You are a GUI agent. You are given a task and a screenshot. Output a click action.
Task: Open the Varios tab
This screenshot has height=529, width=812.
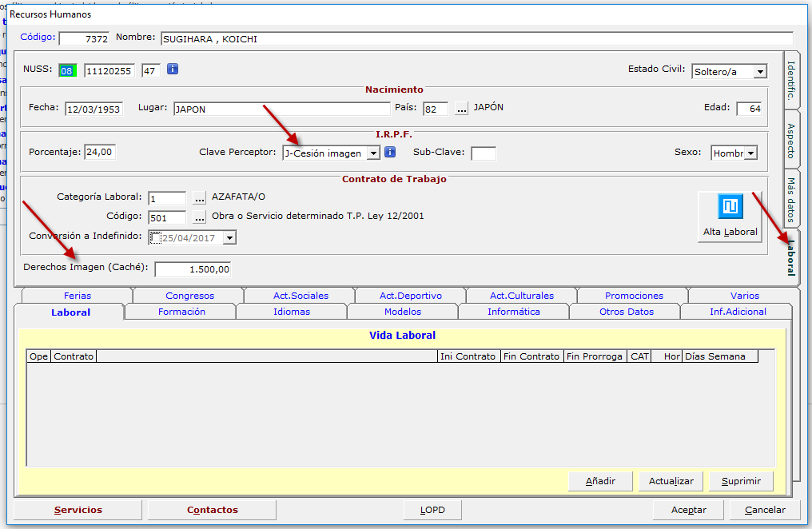point(745,296)
